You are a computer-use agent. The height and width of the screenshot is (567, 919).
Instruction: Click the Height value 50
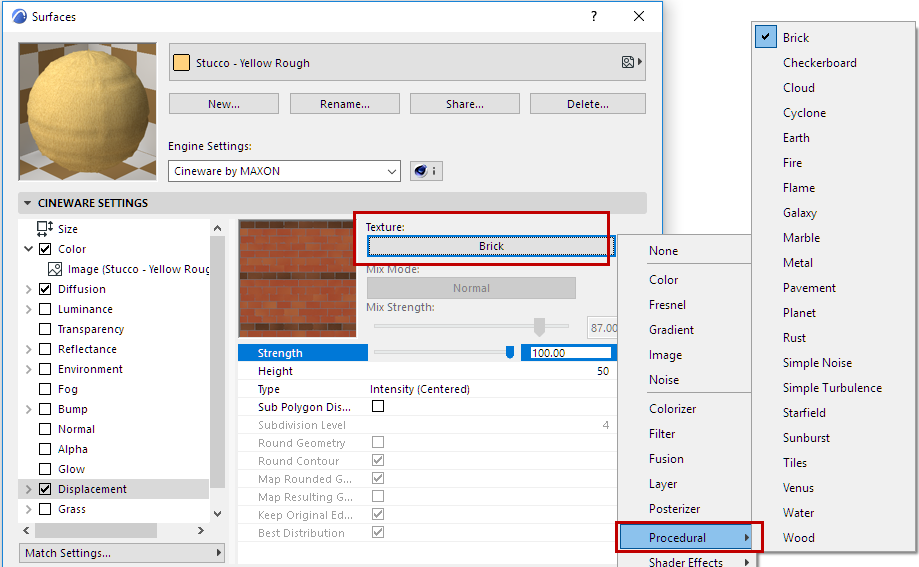603,371
